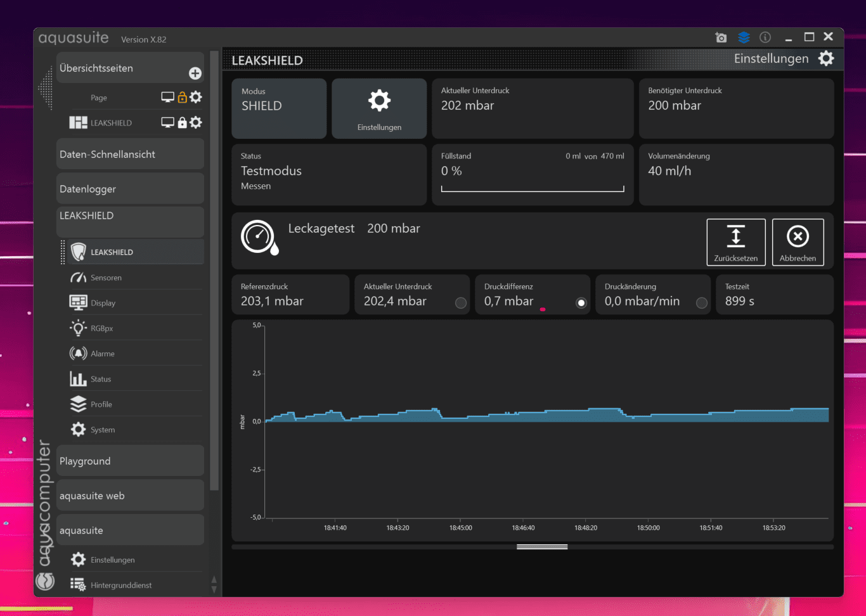Click the Version X.82 label
This screenshot has height=616, width=866.
pos(144,39)
